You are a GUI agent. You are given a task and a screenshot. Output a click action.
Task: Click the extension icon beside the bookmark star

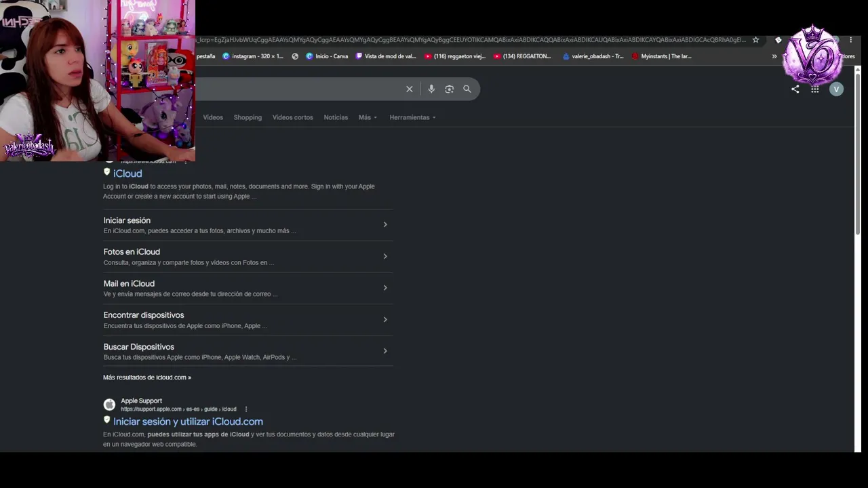(778, 40)
